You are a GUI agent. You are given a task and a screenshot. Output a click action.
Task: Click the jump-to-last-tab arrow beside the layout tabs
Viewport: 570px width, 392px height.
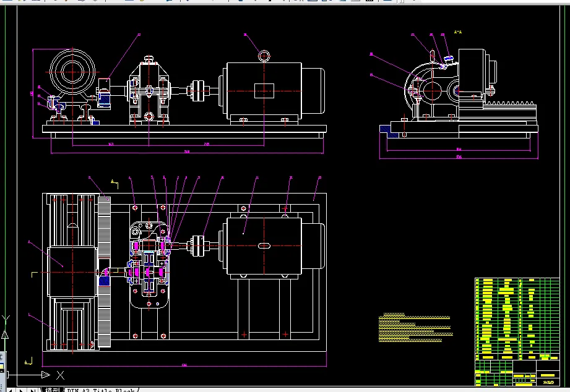point(33,390)
